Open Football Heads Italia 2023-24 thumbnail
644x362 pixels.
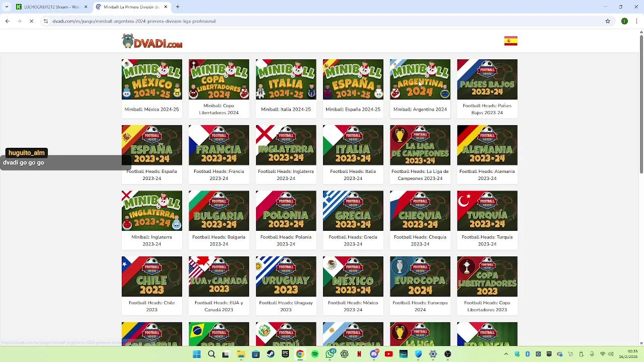tap(353, 145)
